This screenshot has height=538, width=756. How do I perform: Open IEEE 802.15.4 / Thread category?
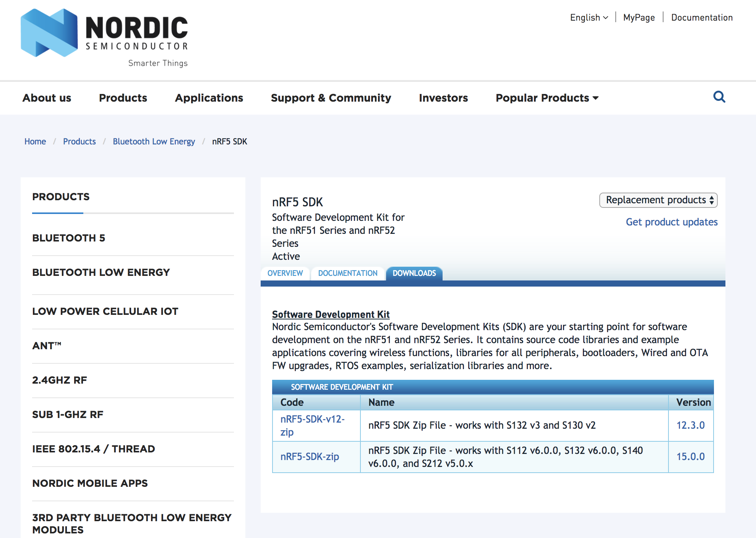click(94, 449)
